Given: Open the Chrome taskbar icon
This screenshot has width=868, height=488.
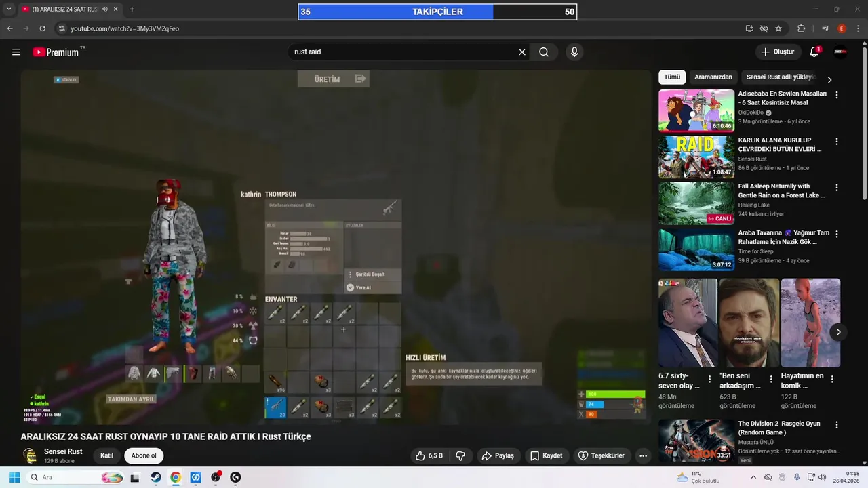Looking at the screenshot, I should pyautogui.click(x=176, y=477).
